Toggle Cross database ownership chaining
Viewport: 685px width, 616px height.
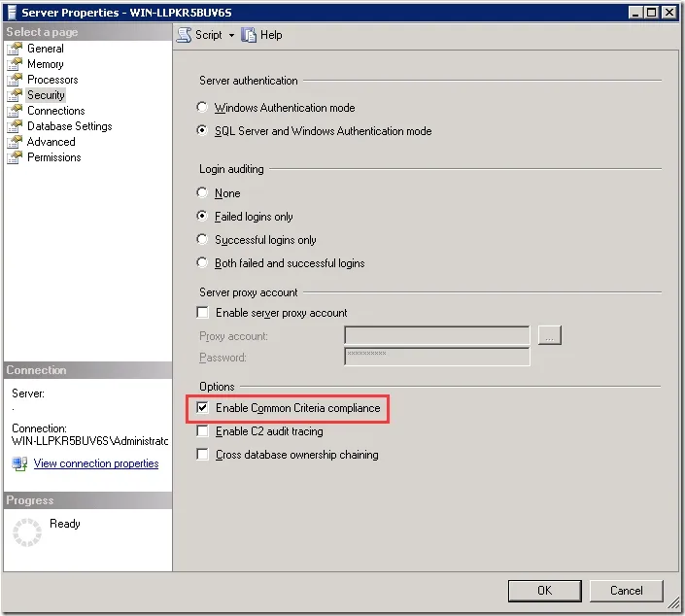(203, 455)
